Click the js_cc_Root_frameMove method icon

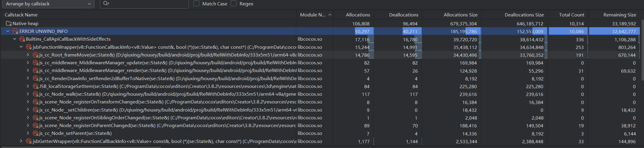(x=35, y=55)
